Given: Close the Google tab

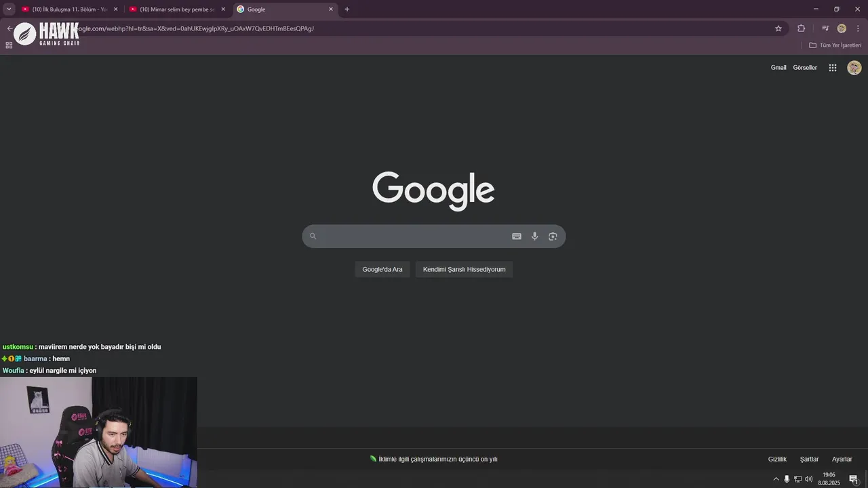Looking at the screenshot, I should pyautogui.click(x=331, y=9).
